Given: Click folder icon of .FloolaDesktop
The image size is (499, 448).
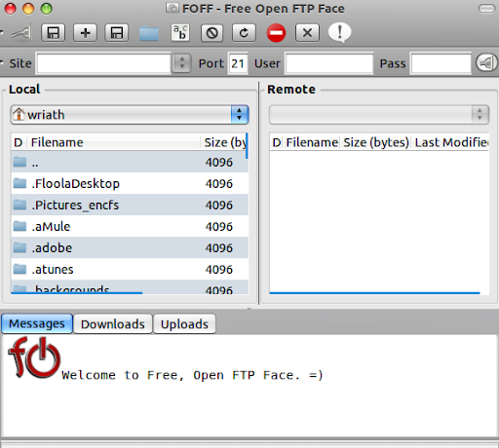Looking at the screenshot, I should [x=19, y=183].
